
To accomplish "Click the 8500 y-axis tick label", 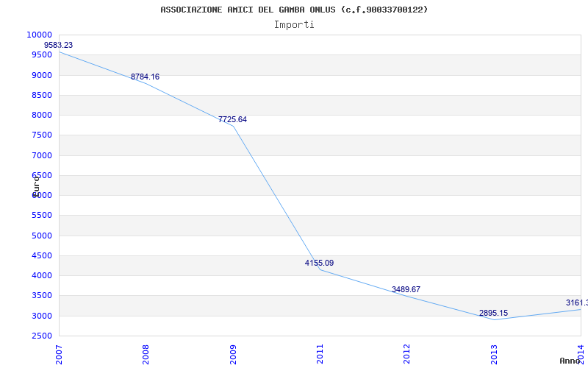I will tap(41, 95).
